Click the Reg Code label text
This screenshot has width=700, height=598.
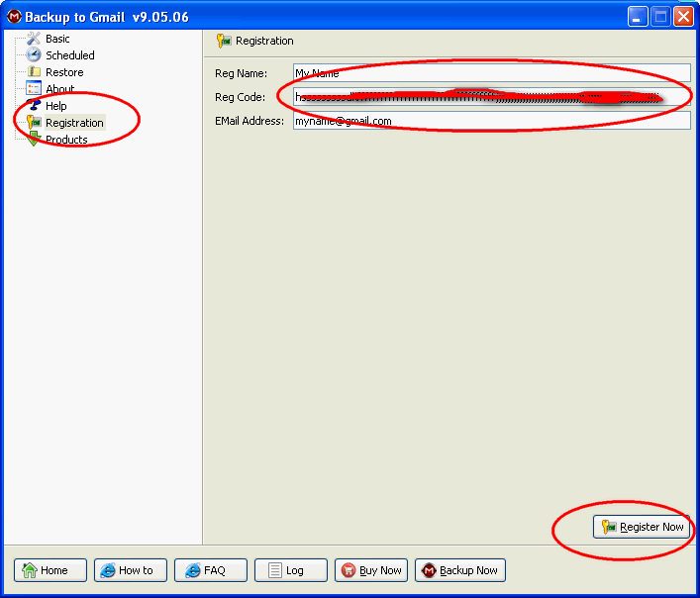coord(241,97)
